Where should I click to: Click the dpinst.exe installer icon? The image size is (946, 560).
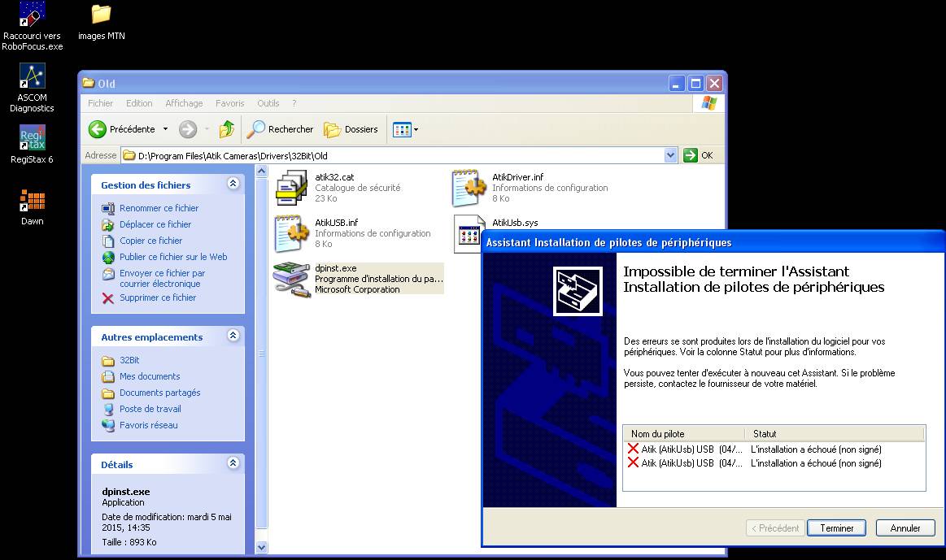[291, 279]
